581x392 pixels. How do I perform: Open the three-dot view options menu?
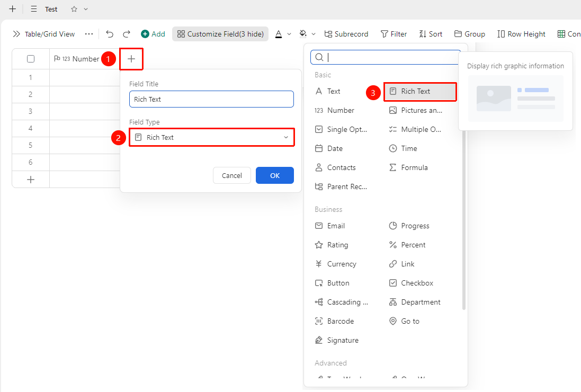click(x=89, y=34)
